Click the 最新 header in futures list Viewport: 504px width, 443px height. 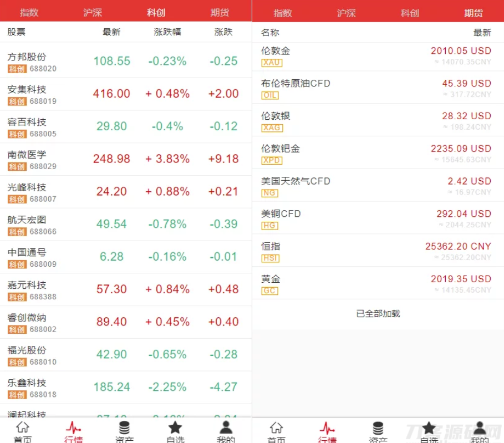[482, 33]
